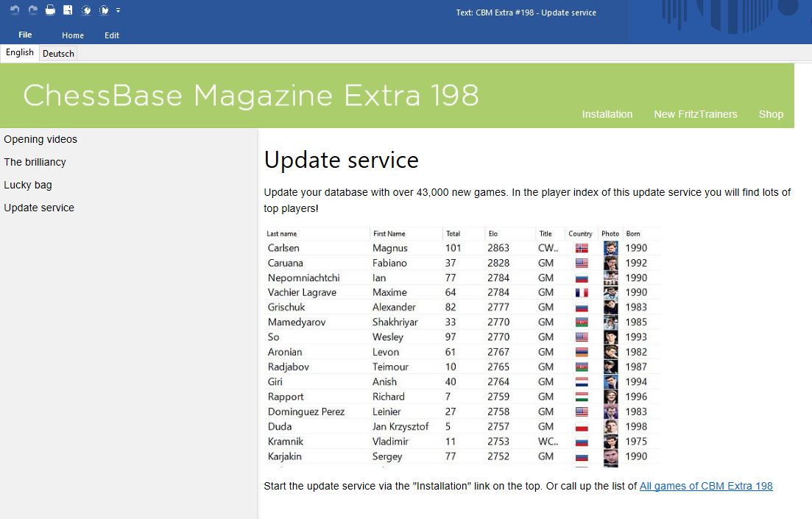Click the Installation link in green banner

pyautogui.click(x=607, y=114)
